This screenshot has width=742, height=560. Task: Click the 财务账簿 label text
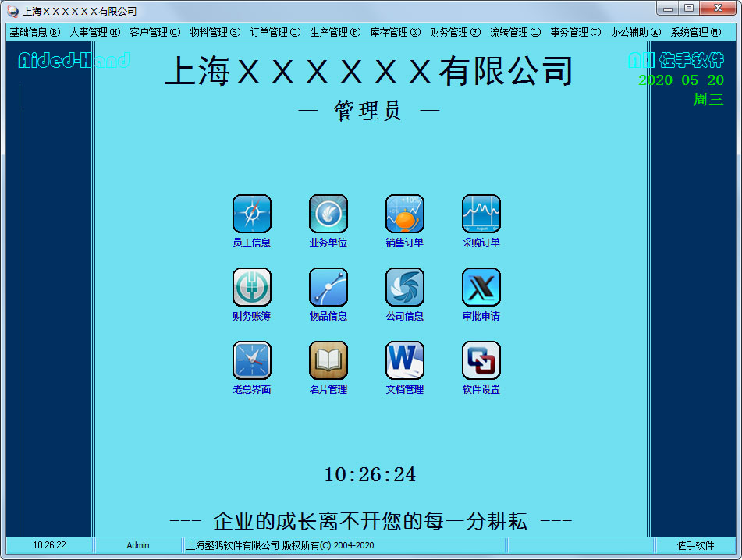tap(252, 317)
